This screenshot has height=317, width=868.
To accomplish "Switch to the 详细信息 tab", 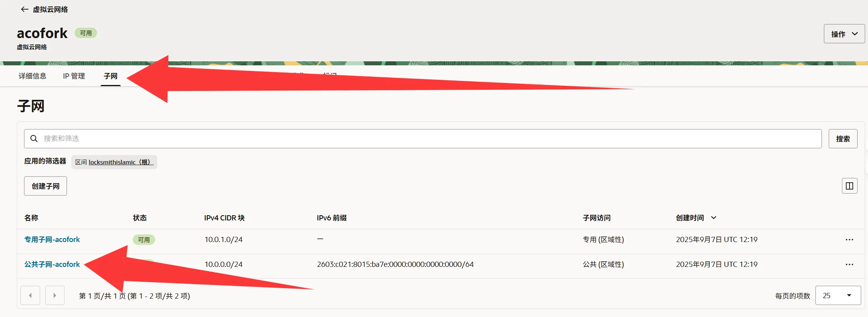I will [32, 76].
